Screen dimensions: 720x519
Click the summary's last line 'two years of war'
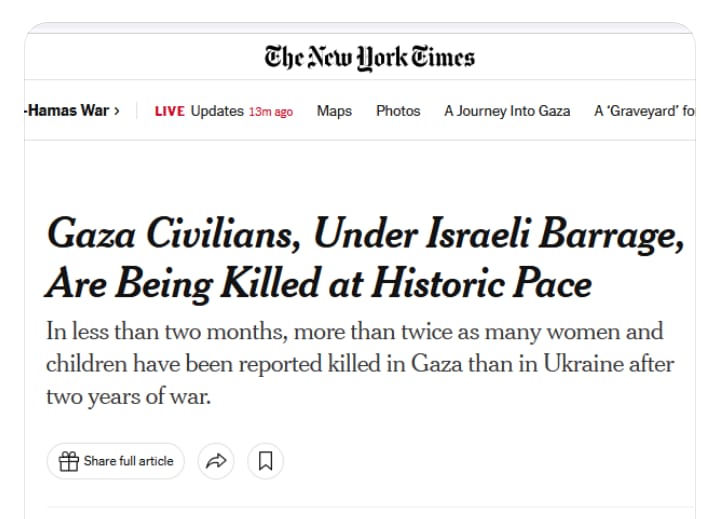130,396
